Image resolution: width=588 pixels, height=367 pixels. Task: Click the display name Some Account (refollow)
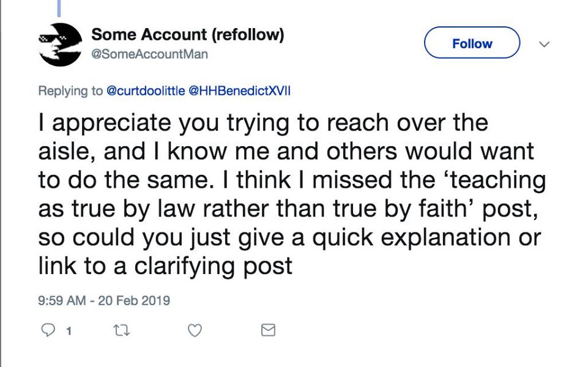[187, 35]
